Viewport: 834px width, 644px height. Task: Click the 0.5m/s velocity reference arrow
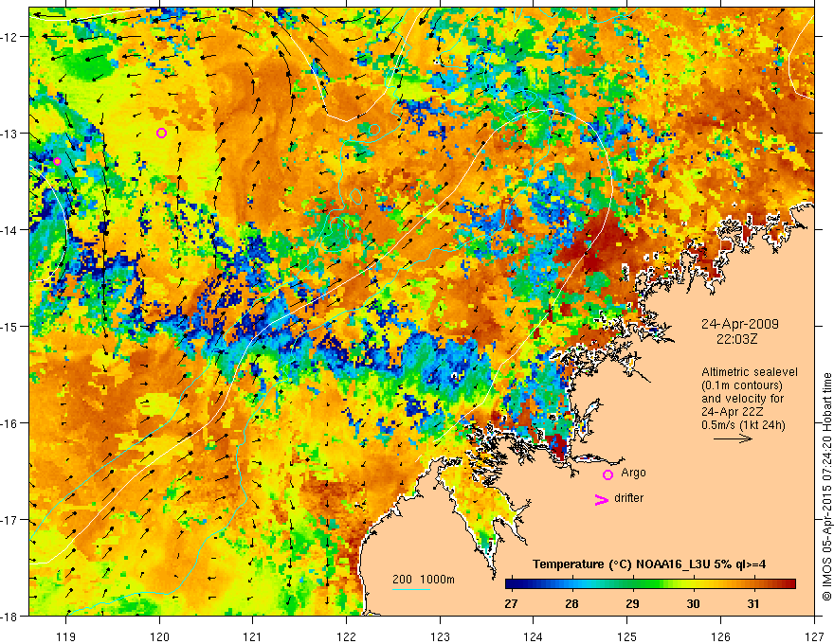pyautogui.click(x=733, y=438)
